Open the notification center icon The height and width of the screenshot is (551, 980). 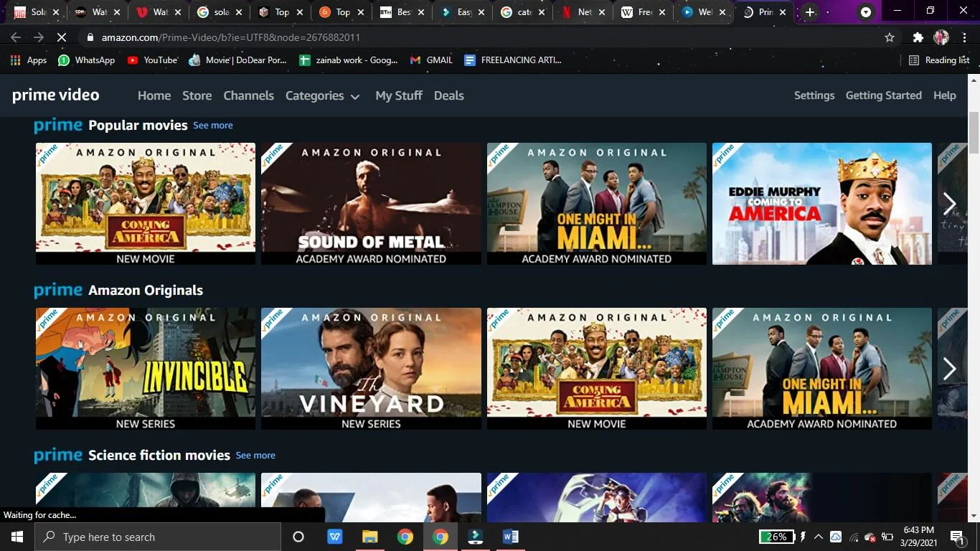(x=958, y=537)
